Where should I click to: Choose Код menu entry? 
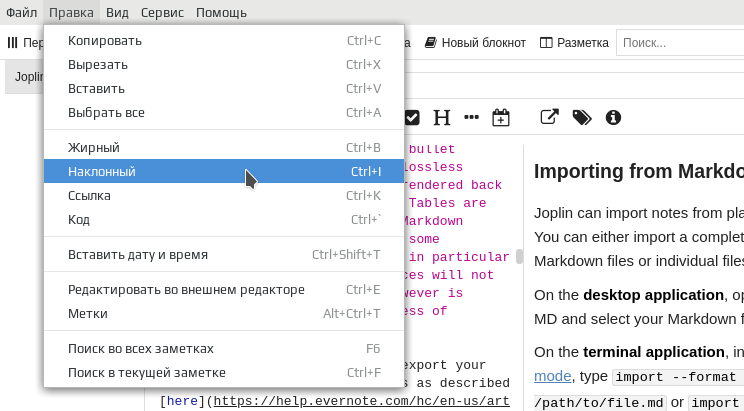coord(224,220)
